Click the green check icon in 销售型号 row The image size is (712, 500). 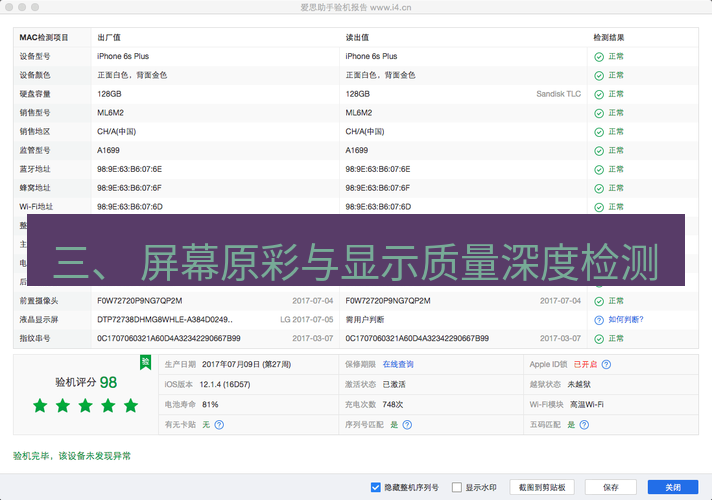599,113
